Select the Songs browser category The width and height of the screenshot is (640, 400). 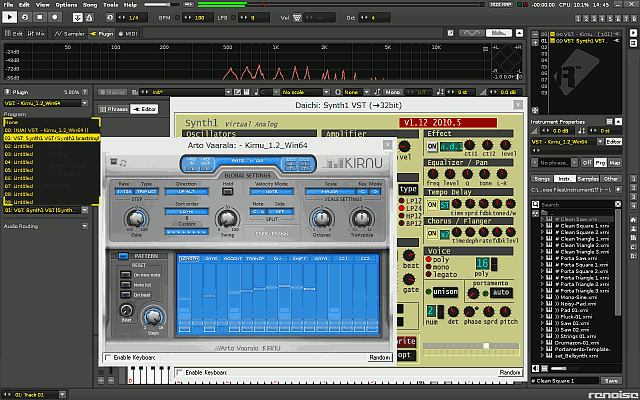point(542,179)
